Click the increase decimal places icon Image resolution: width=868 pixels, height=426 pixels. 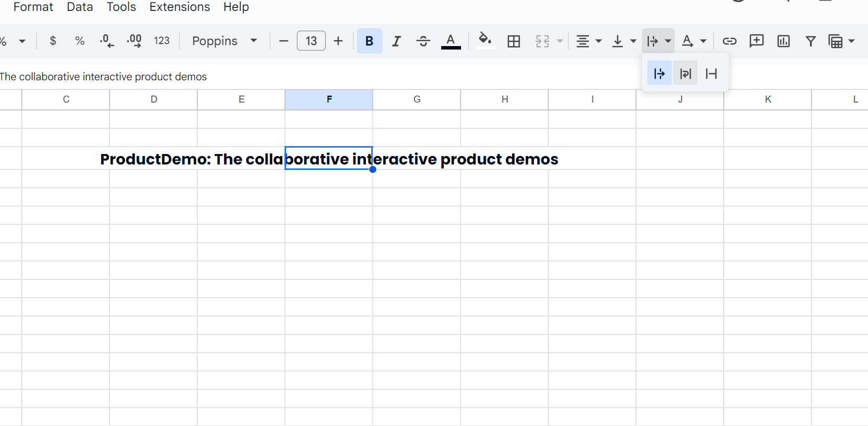[134, 41]
